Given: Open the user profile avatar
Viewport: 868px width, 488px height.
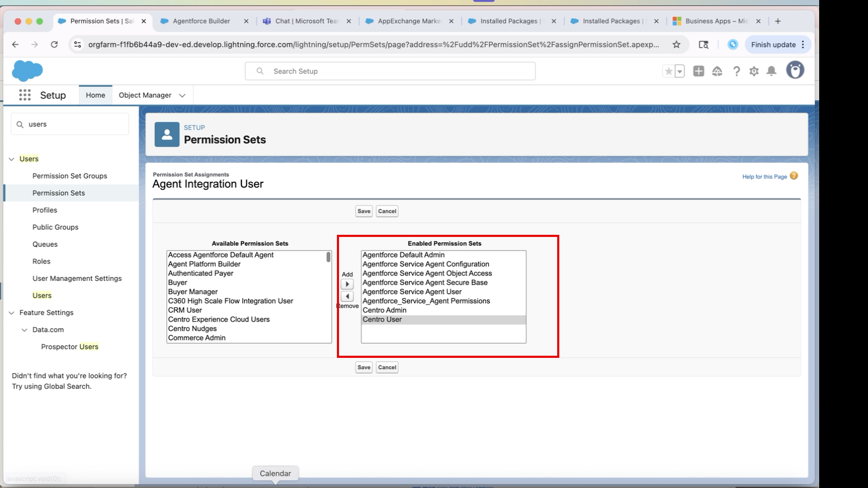Looking at the screenshot, I should (795, 70).
